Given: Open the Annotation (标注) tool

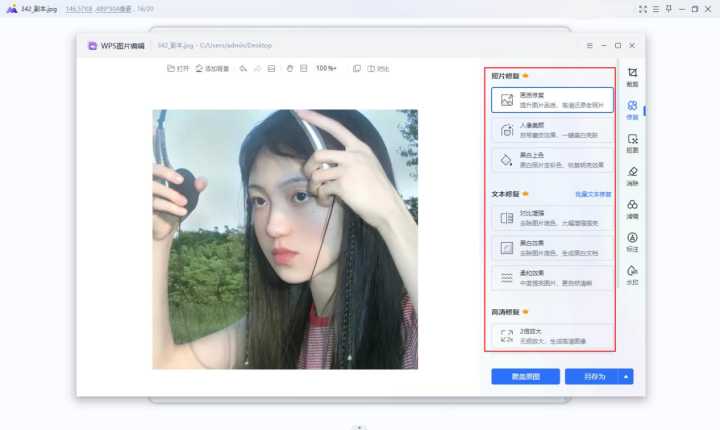Looking at the screenshot, I should (632, 242).
